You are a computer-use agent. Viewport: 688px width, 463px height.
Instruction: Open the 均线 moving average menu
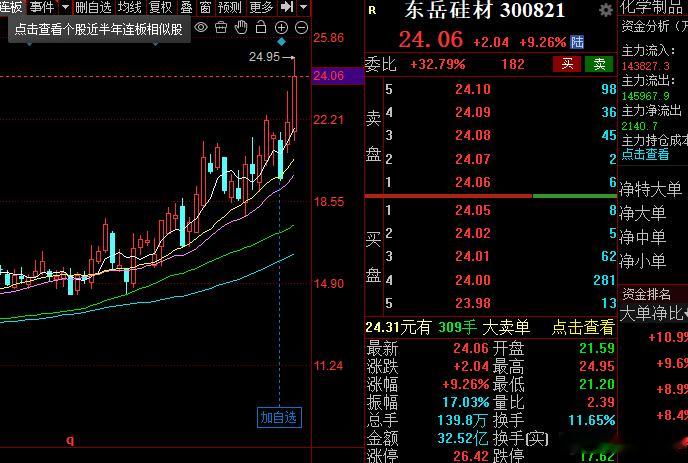(130, 7)
